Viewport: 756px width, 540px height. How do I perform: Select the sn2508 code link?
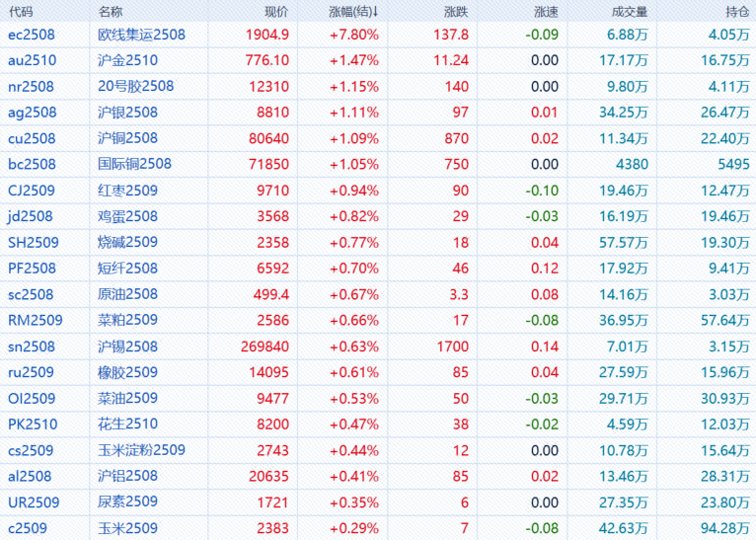tap(32, 347)
